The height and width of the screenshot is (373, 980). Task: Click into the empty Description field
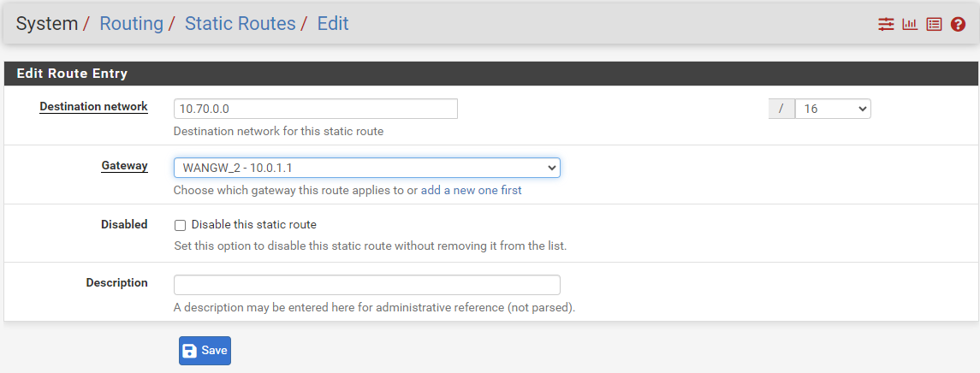tap(367, 285)
